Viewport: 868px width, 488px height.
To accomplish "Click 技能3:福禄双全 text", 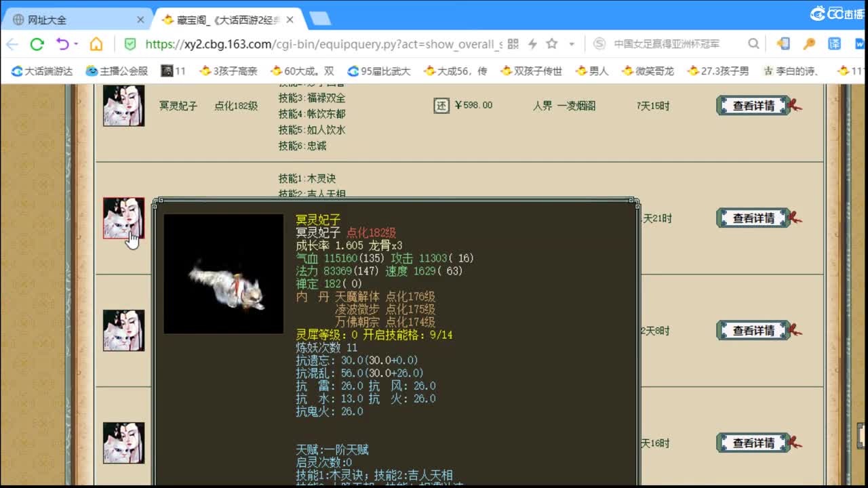I will (312, 98).
